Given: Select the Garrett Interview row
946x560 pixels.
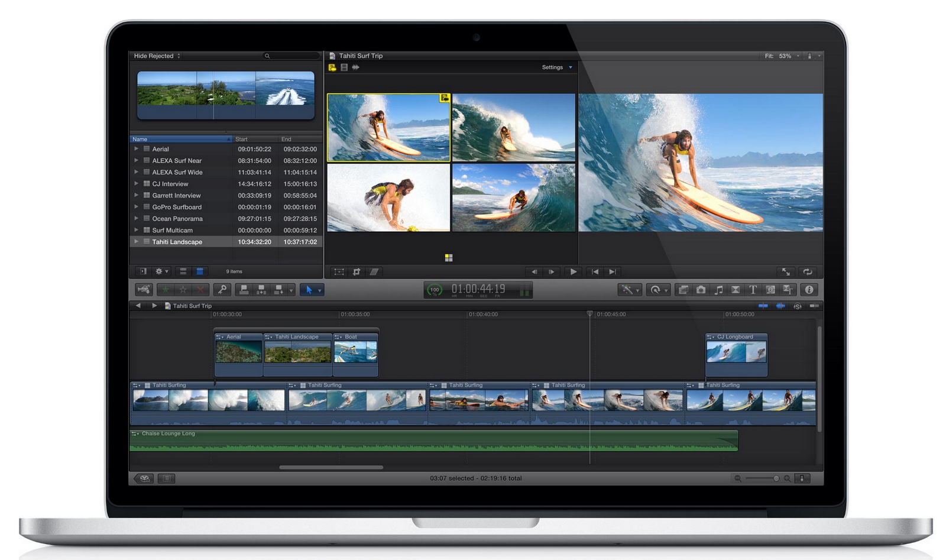Looking at the screenshot, I should [226, 196].
